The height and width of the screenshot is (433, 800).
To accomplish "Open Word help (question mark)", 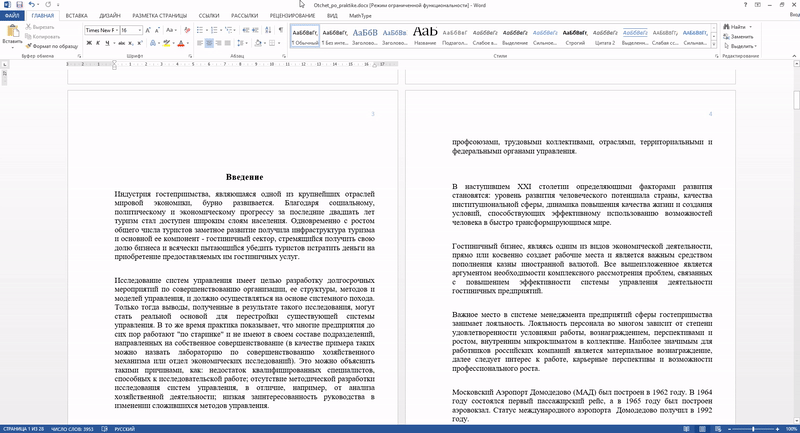I will (x=745, y=5).
